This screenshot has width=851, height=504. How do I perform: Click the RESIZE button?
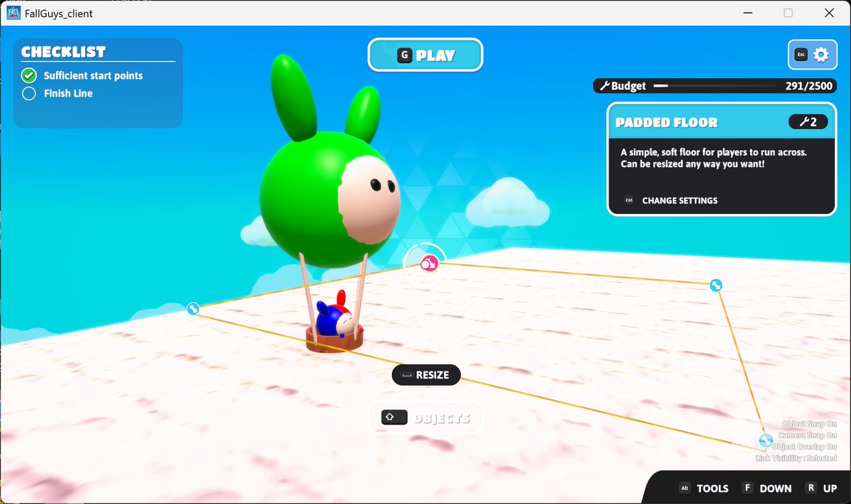(x=425, y=375)
